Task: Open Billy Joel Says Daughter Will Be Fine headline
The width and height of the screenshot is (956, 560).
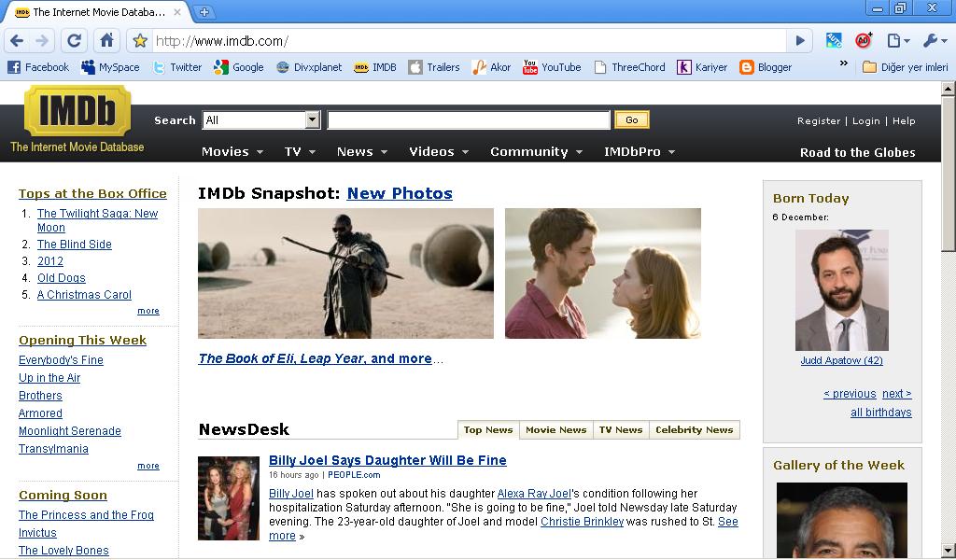Action: (x=387, y=460)
